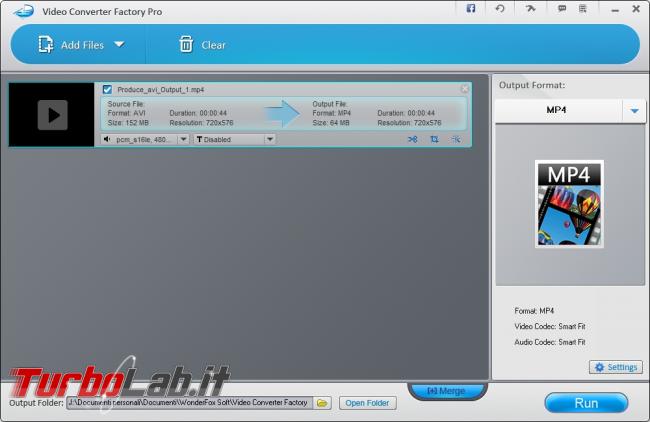Uncheck the Produce_avi_Output_1.mp4 checkbox

107,90
